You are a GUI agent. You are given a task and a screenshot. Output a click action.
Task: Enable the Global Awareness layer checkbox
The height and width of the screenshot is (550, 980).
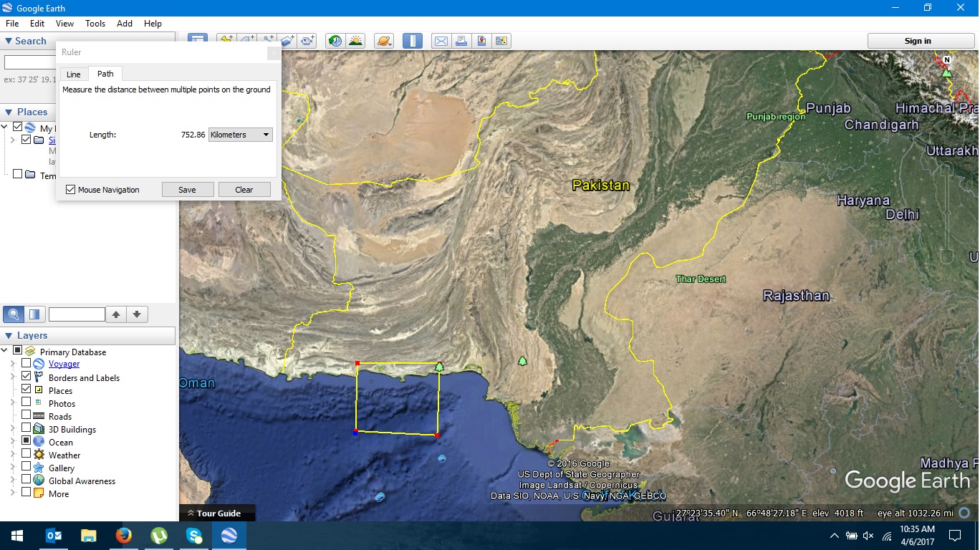(x=27, y=479)
